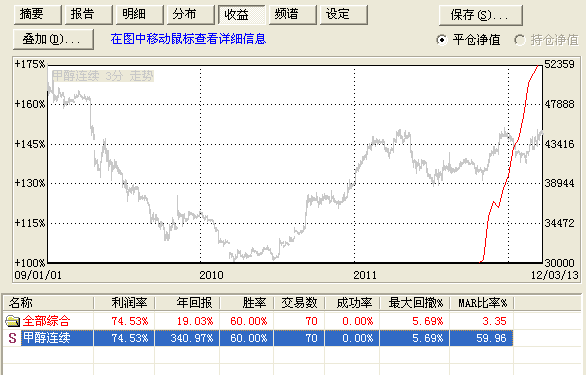Sort by the 年回报 column header
The height and width of the screenshot is (375, 586).
pos(187,302)
